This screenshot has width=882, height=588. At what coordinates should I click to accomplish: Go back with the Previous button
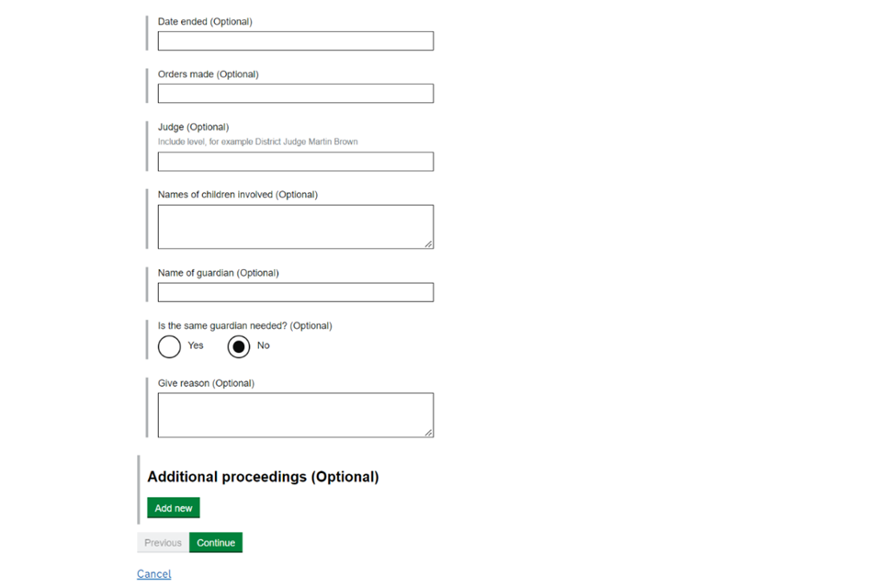click(x=163, y=543)
